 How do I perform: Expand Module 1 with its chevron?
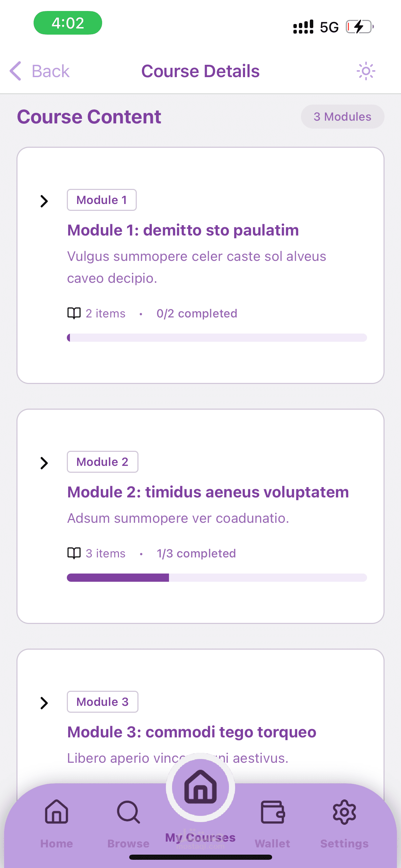[44, 201]
